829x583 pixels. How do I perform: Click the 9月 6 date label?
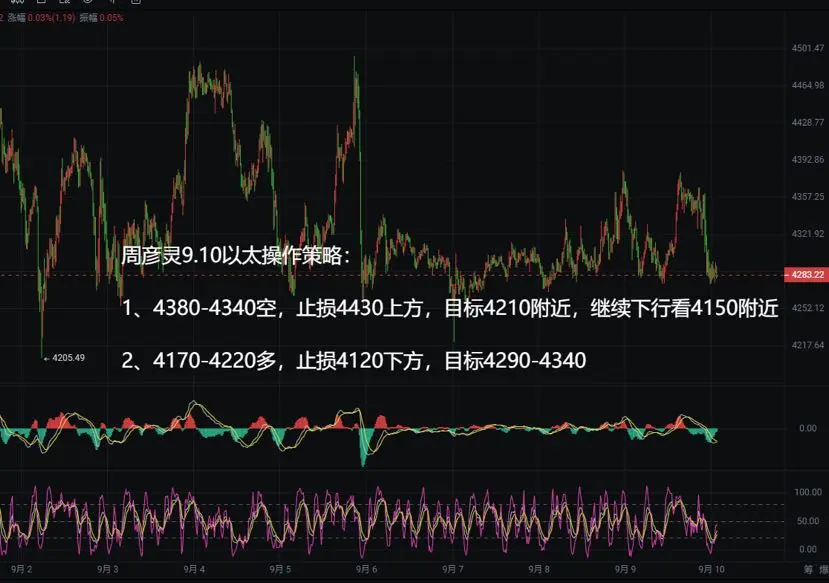click(366, 569)
